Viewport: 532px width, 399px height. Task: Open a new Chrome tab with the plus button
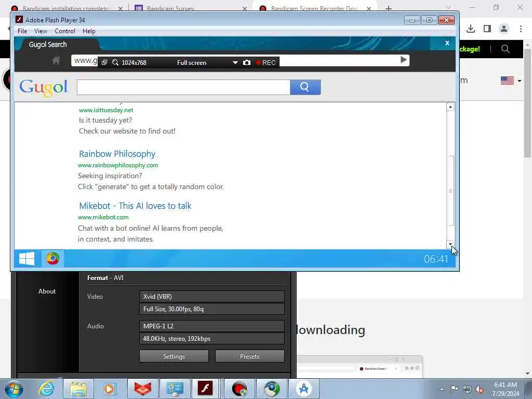pyautogui.click(x=389, y=8)
